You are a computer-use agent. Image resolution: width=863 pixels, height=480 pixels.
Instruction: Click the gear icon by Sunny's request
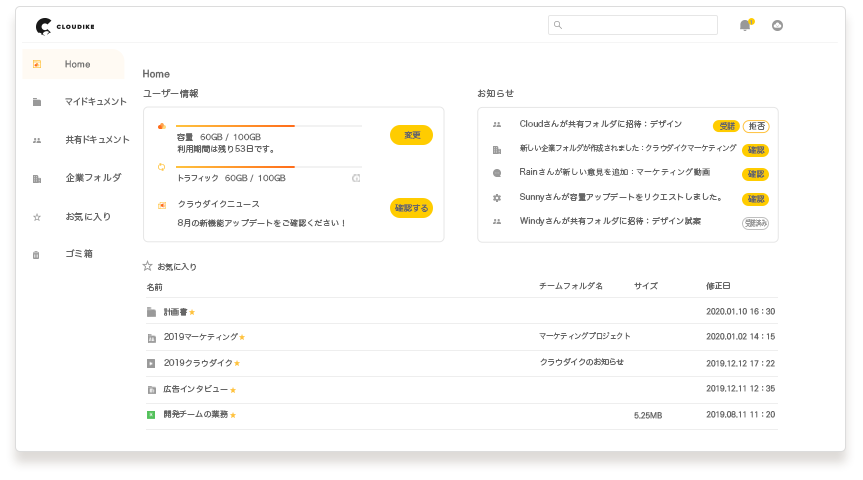497,198
